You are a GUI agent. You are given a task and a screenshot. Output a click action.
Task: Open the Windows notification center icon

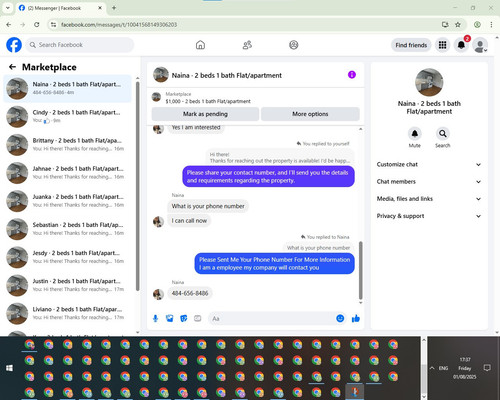click(x=487, y=368)
